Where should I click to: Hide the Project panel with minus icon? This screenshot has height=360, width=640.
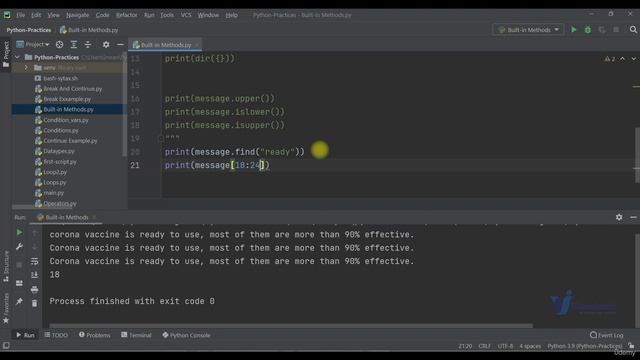120,44
